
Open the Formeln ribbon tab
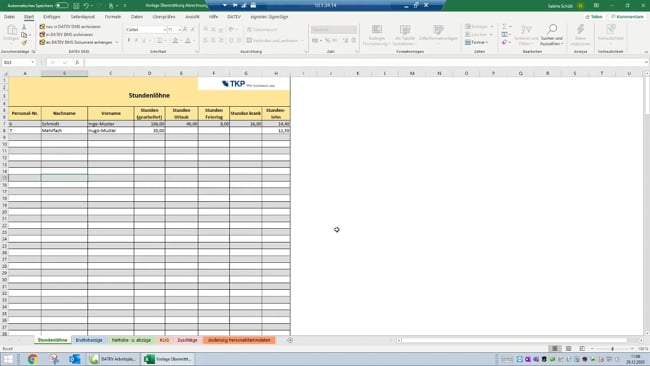(113, 17)
